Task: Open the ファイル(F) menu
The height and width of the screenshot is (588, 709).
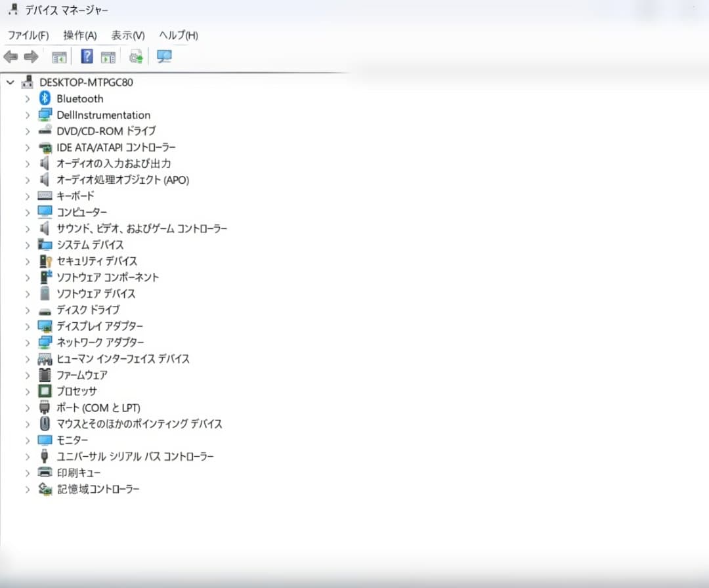Action: pyautogui.click(x=28, y=35)
